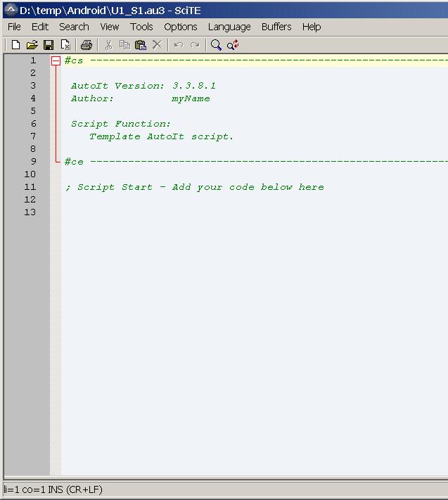
Task: Click line number 9 in margin
Action: pyautogui.click(x=33, y=161)
